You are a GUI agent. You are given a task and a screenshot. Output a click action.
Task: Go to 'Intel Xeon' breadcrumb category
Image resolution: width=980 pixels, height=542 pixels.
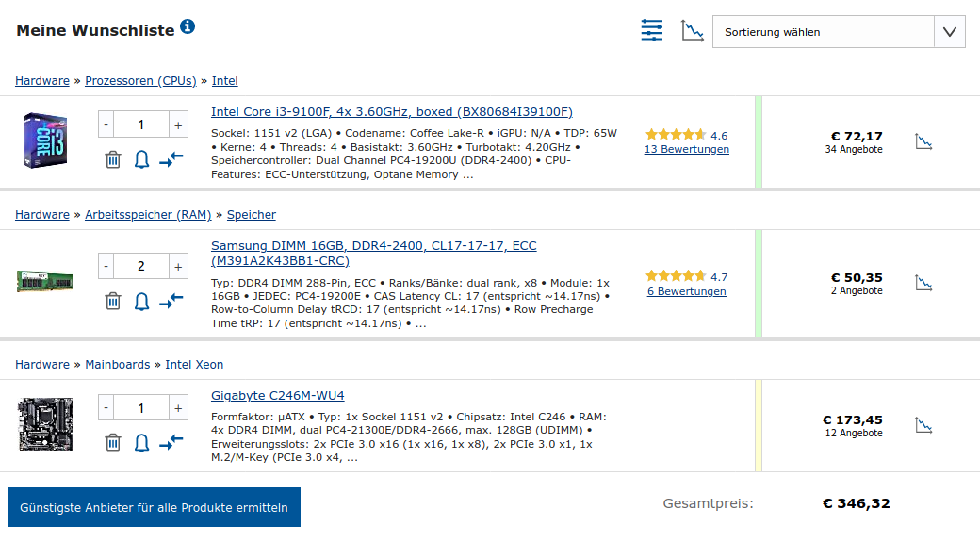194,365
